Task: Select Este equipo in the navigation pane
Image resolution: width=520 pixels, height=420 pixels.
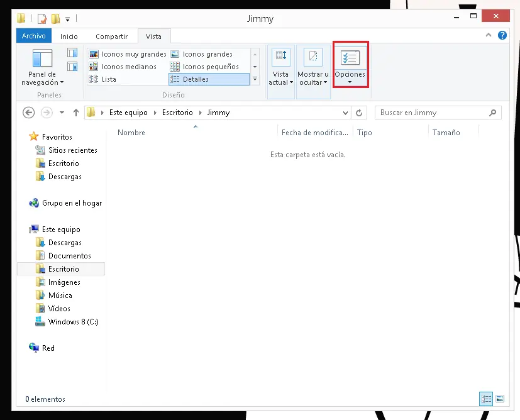Action: (55, 229)
